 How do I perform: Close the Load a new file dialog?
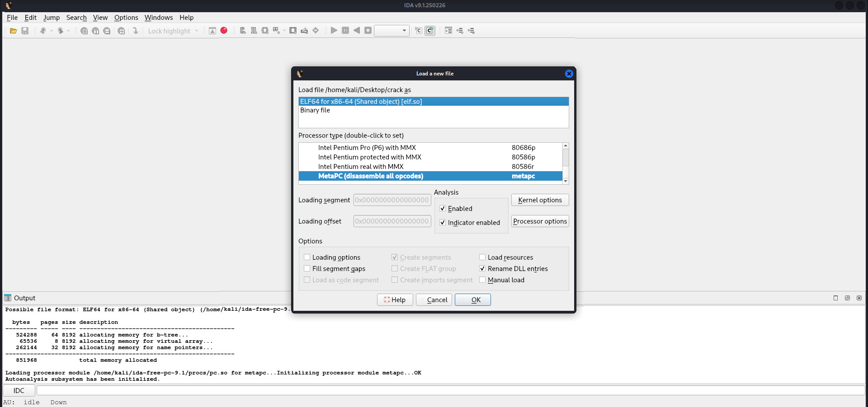point(569,74)
